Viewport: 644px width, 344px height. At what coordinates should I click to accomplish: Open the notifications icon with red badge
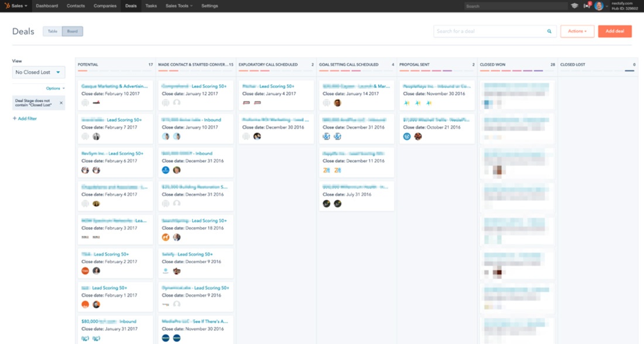(x=587, y=5)
